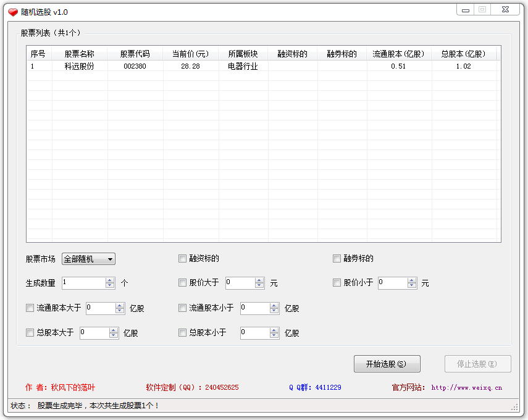This screenshot has height=420, width=528.
Task: Select the 科远股份 stock row
Action: pyautogui.click(x=79, y=66)
